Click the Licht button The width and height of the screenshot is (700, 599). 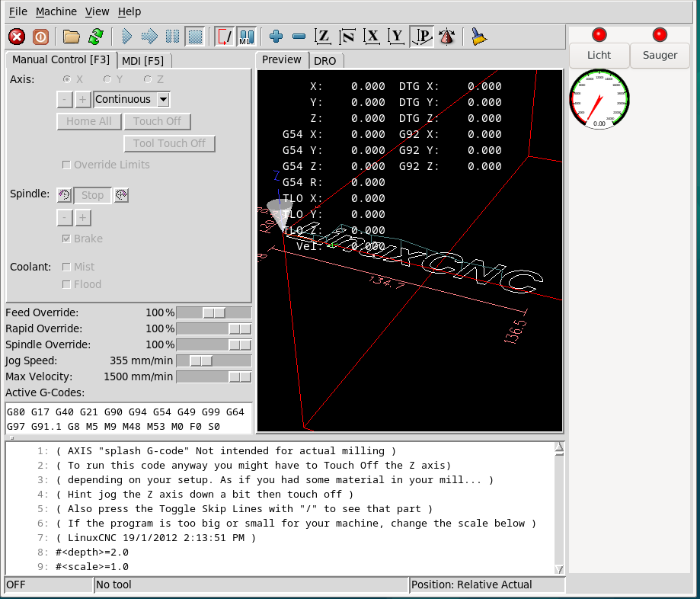(x=599, y=55)
